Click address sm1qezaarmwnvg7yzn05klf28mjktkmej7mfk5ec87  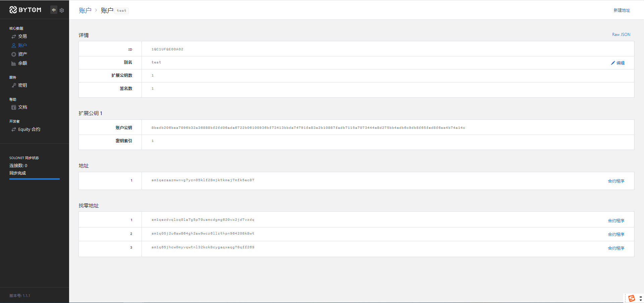pyautogui.click(x=203, y=180)
